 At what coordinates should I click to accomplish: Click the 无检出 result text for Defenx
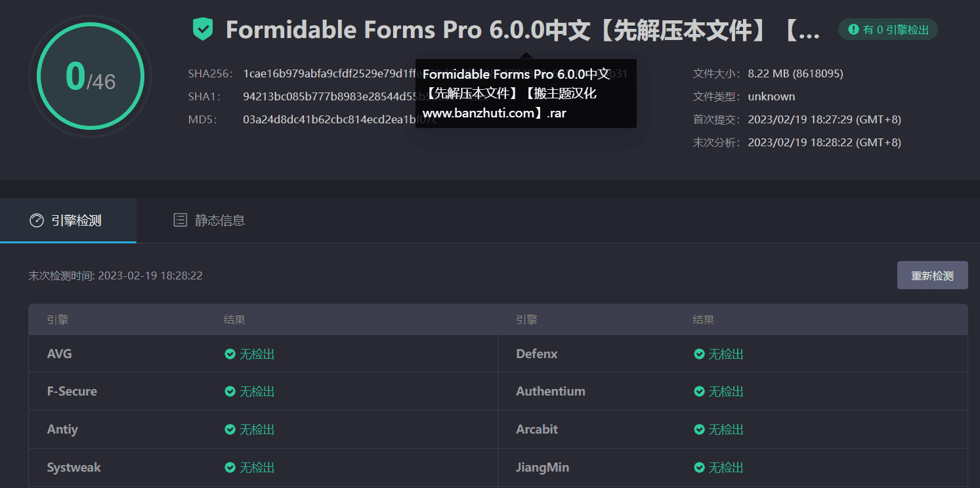(x=726, y=354)
